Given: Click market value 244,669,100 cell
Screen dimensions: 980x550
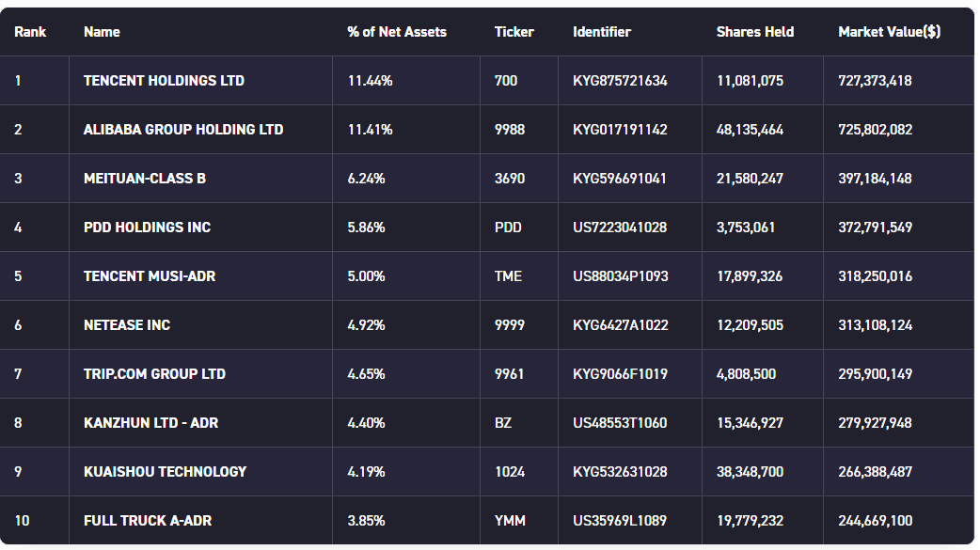Looking at the screenshot, I should [875, 521].
